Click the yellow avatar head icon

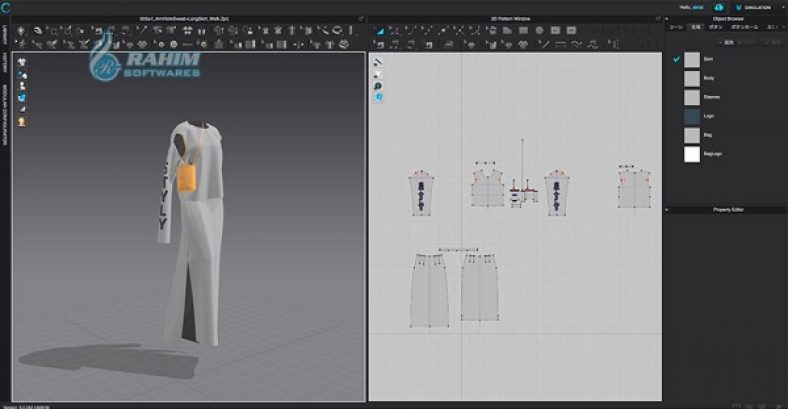tap(22, 121)
